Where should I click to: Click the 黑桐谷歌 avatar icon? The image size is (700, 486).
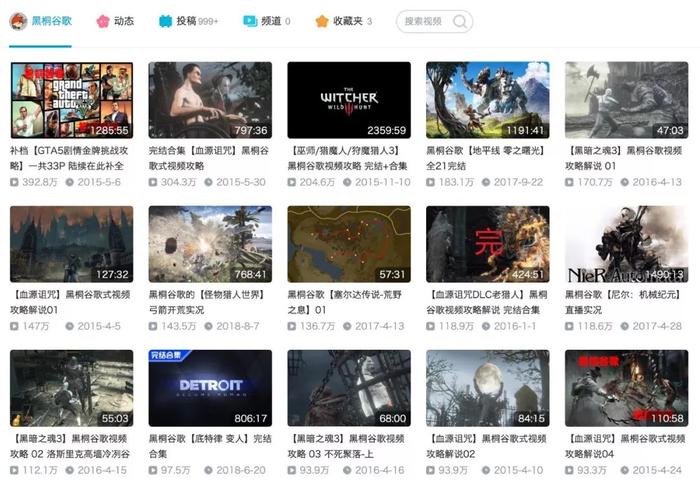(18, 21)
